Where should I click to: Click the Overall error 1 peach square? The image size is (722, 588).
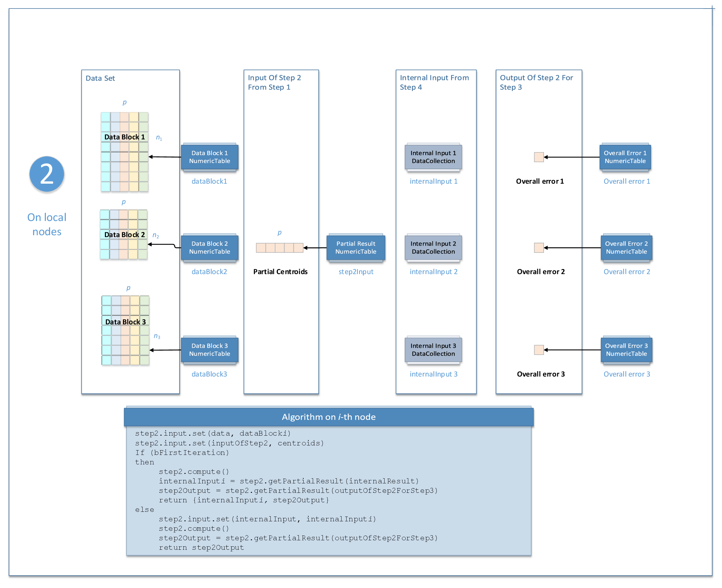tap(538, 157)
